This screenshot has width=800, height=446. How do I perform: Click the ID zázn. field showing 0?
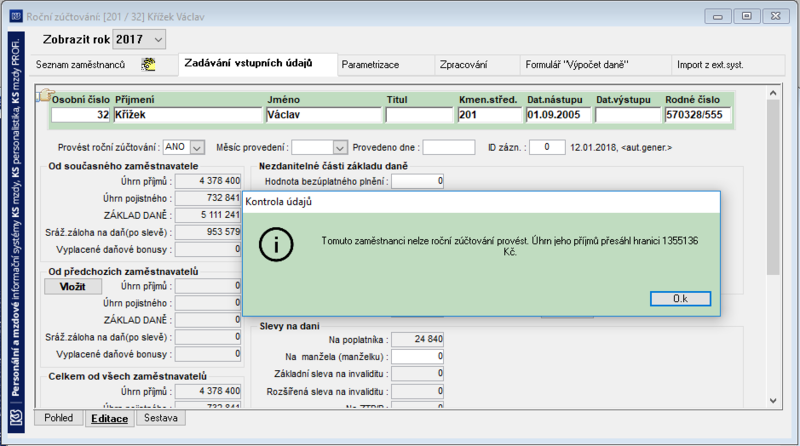click(547, 147)
